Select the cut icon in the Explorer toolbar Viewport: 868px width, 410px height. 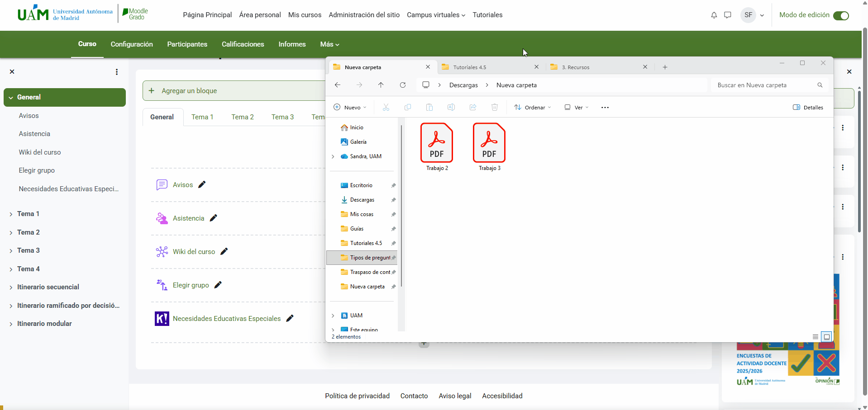tap(386, 107)
